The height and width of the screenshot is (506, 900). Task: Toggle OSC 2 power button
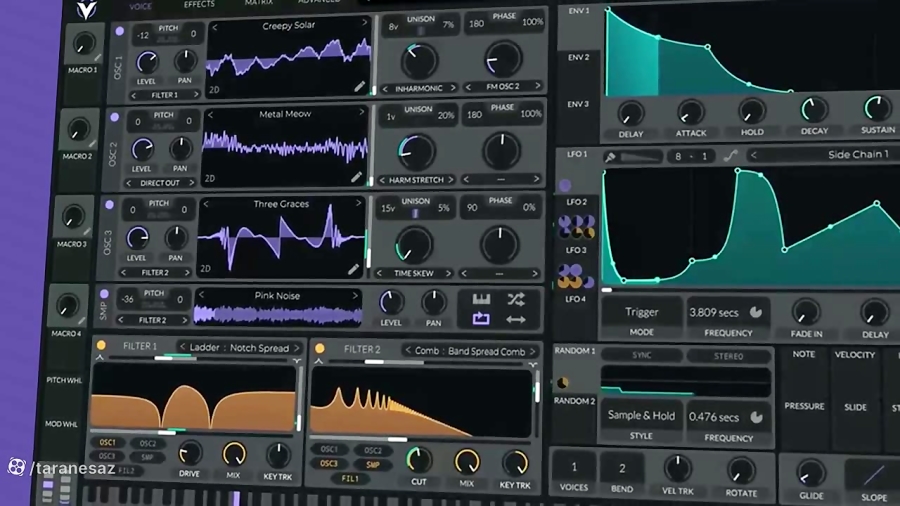[x=114, y=117]
